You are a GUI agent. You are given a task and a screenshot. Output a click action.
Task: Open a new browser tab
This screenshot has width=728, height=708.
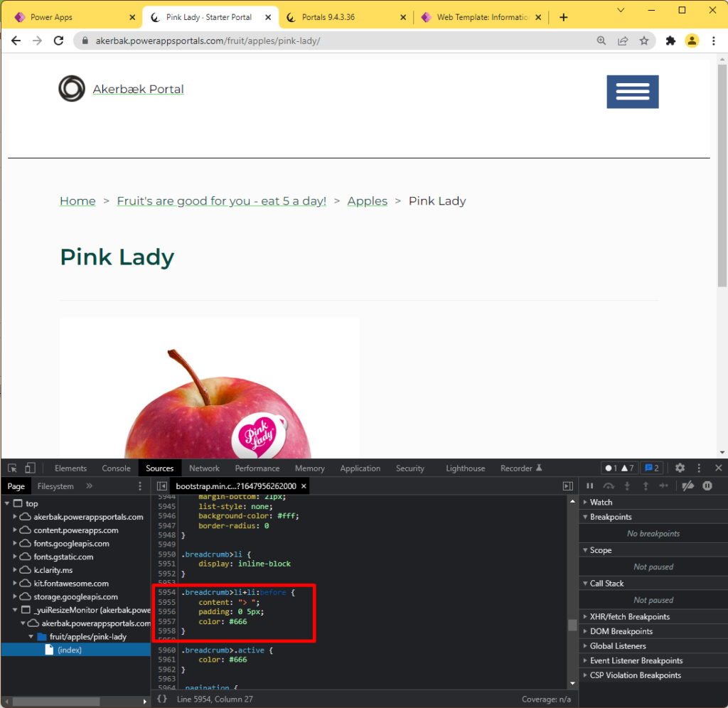point(563,17)
